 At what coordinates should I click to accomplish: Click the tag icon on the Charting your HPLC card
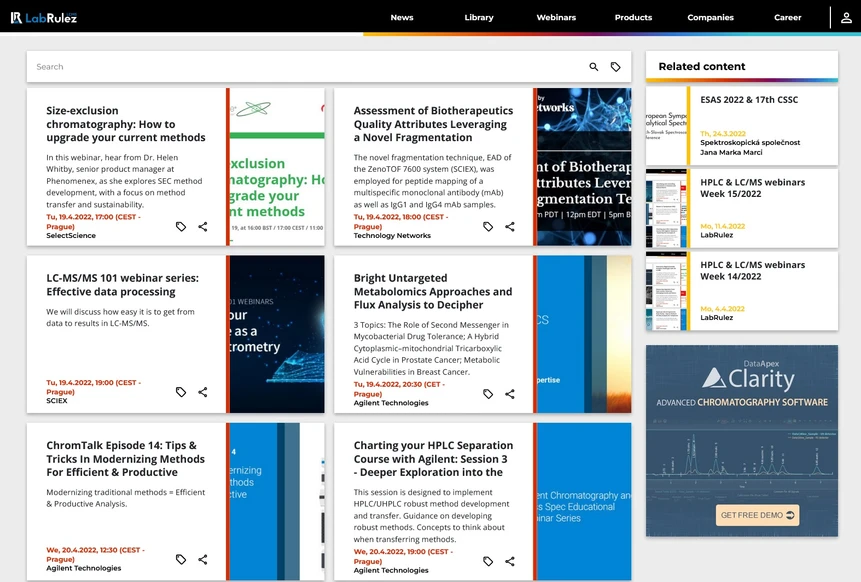click(x=488, y=561)
